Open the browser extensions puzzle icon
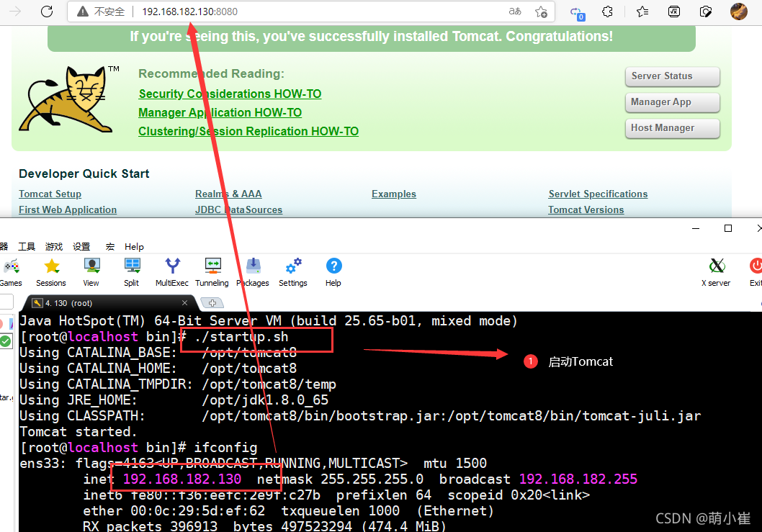This screenshot has width=762, height=532. (x=607, y=12)
